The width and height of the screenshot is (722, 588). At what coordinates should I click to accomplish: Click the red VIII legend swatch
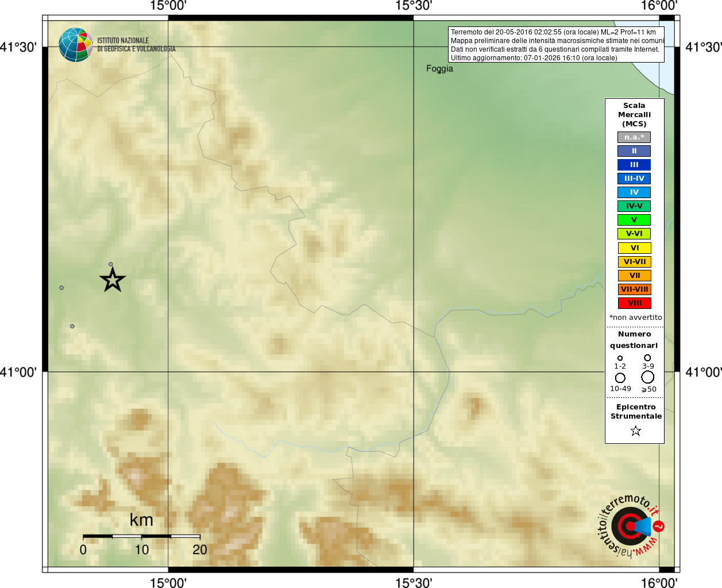click(635, 303)
